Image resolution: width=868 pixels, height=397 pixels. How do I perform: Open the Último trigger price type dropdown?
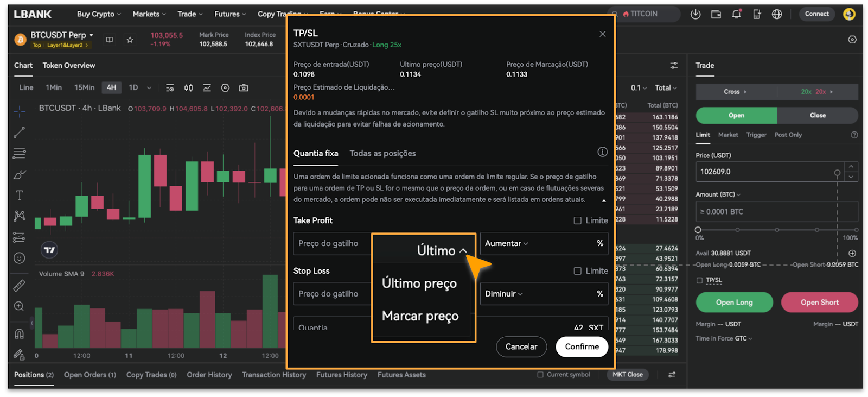coord(442,250)
